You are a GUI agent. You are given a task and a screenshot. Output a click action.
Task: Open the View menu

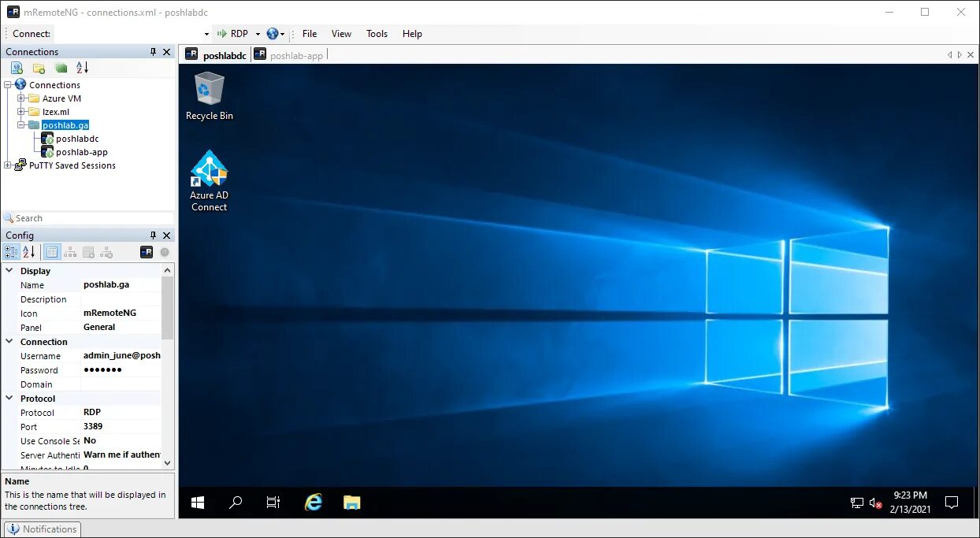click(341, 34)
